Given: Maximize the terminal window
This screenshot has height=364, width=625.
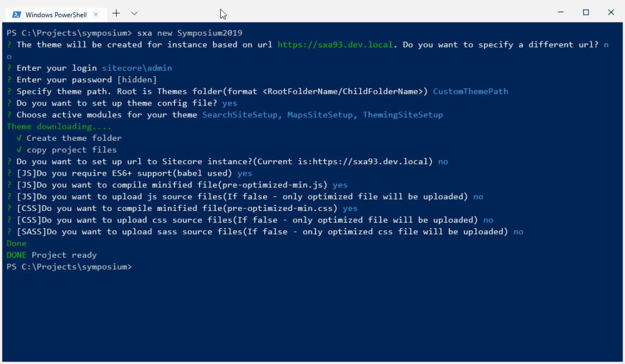Looking at the screenshot, I should [586, 12].
